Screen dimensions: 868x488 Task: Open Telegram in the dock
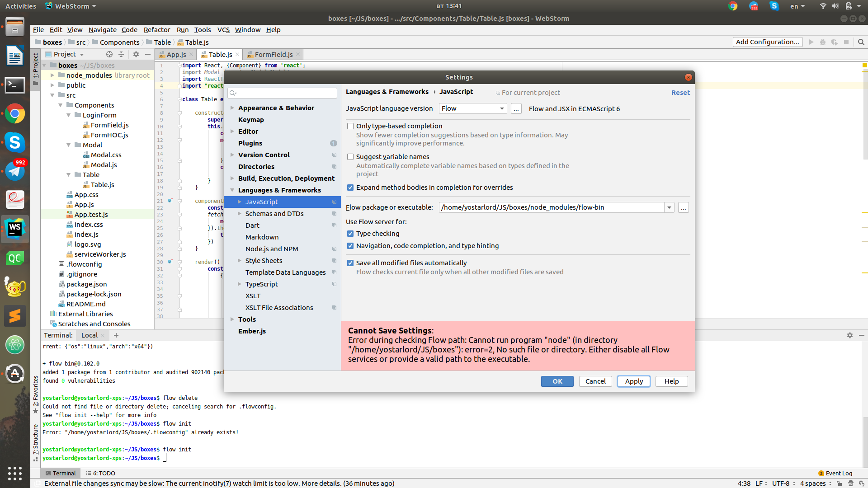pyautogui.click(x=15, y=171)
